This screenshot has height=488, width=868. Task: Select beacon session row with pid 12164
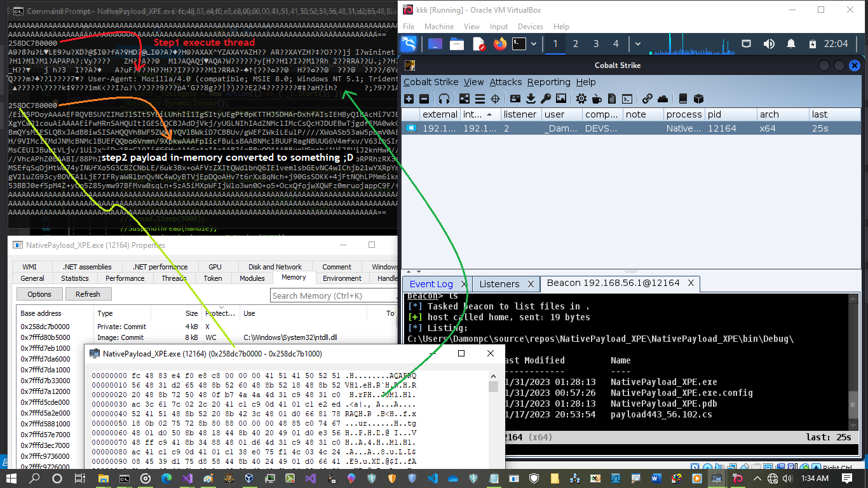(x=631, y=128)
